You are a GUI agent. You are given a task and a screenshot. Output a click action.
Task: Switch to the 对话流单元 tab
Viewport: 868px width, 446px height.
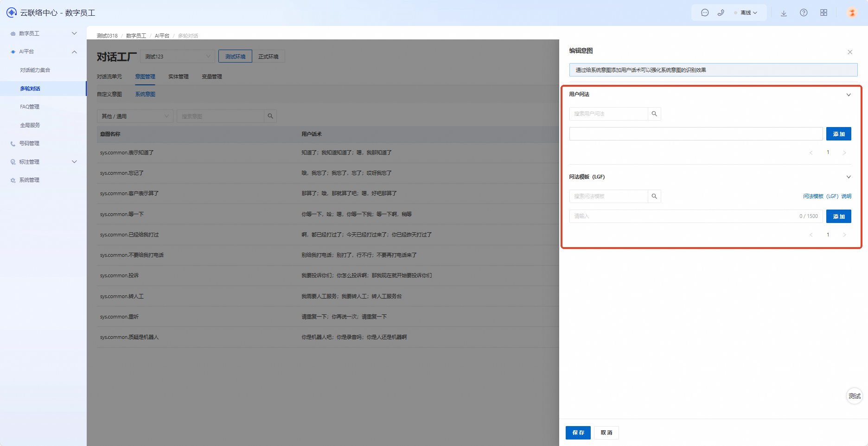point(109,76)
